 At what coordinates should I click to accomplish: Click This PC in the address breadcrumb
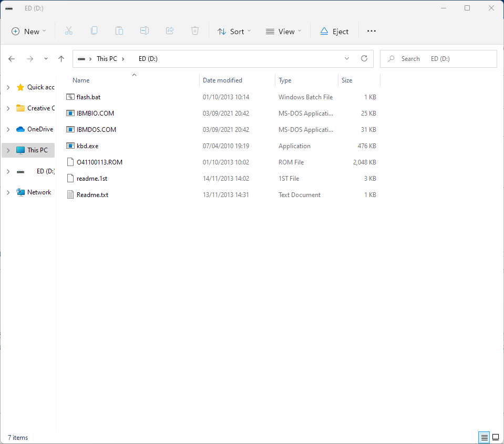[x=107, y=59]
